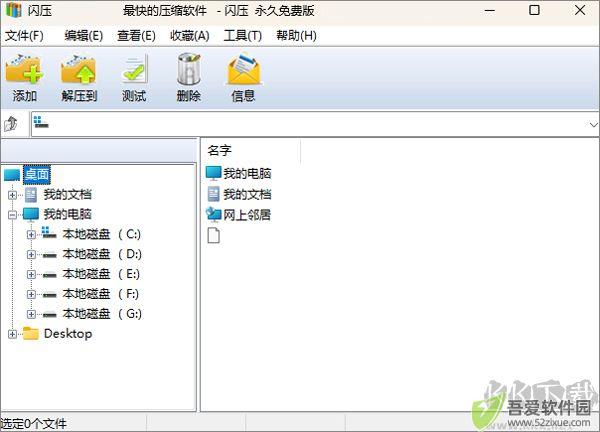
Task: Select 本地磁盘 (D:) label
Action: click(102, 254)
